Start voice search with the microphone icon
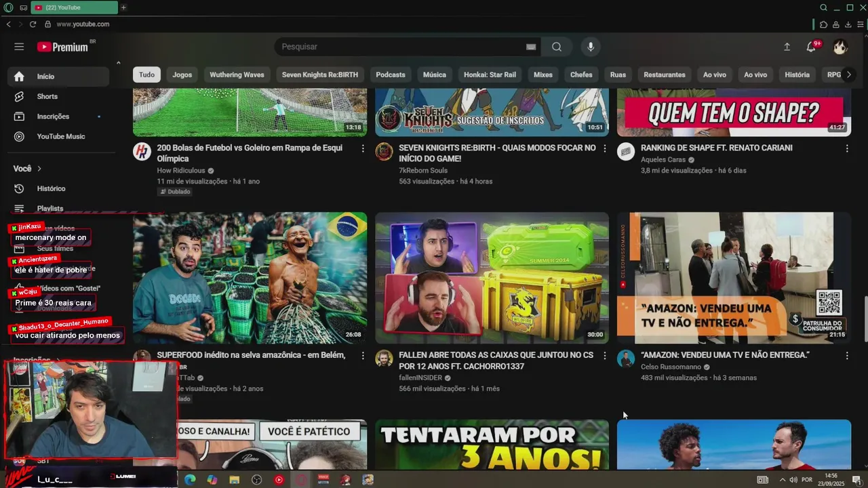Image resolution: width=868 pixels, height=488 pixels. point(591,47)
